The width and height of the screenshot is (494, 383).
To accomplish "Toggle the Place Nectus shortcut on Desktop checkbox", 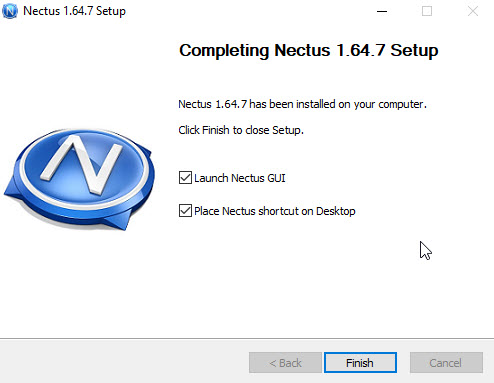I will pos(185,211).
